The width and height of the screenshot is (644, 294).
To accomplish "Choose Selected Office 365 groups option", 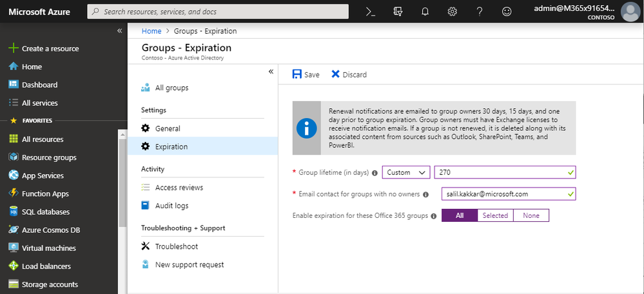I will tap(495, 215).
